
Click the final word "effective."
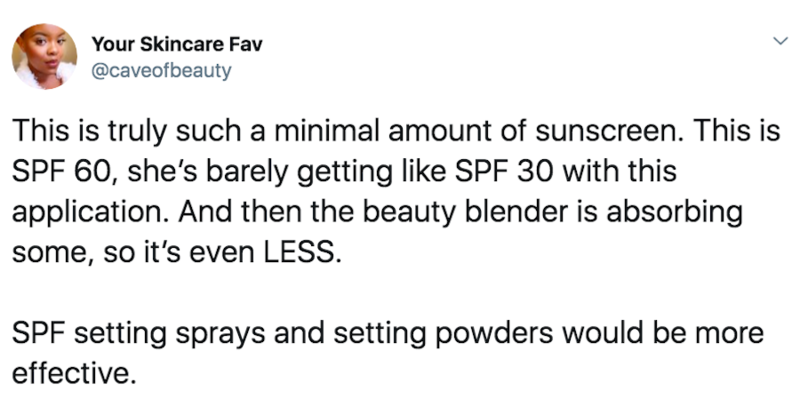(x=74, y=373)
